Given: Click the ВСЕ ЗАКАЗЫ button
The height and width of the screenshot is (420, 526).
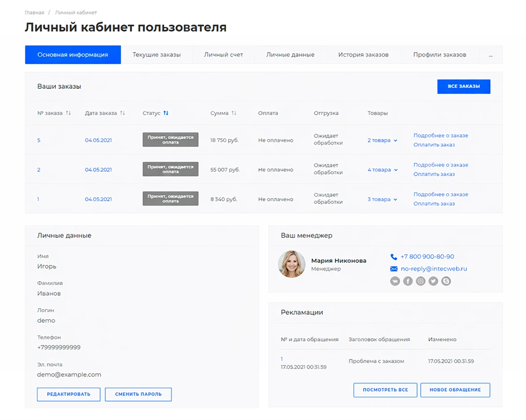Looking at the screenshot, I should (x=463, y=86).
